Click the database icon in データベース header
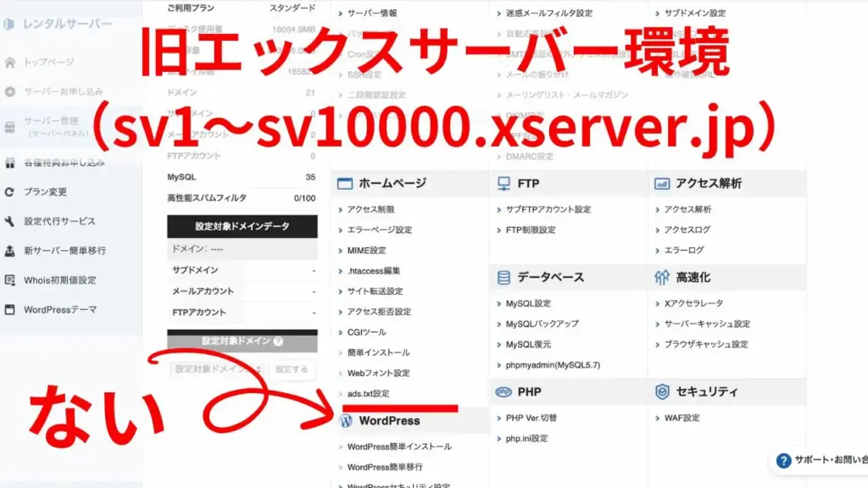This screenshot has height=488, width=868. click(x=504, y=277)
